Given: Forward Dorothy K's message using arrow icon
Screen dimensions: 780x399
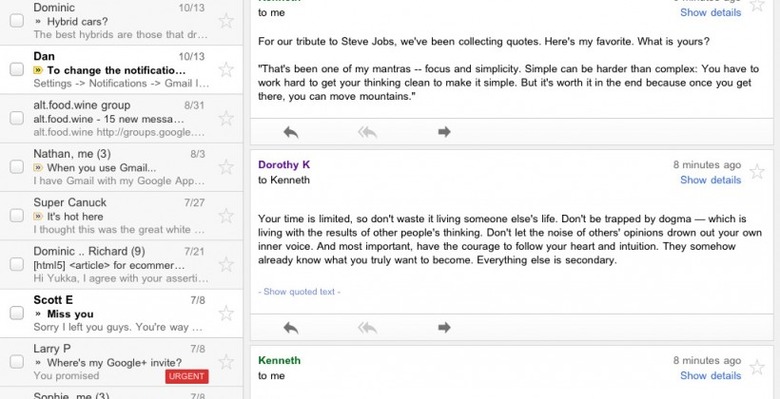Looking at the screenshot, I should (444, 327).
